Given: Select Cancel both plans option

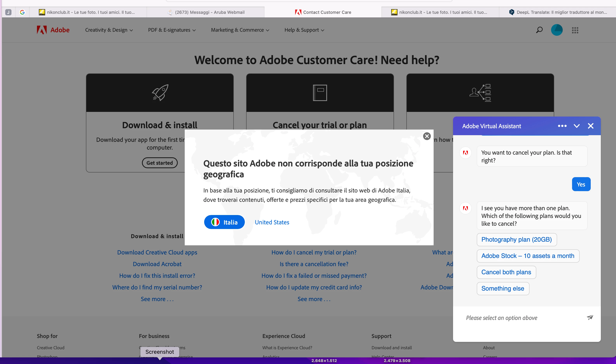Looking at the screenshot, I should click(x=506, y=272).
